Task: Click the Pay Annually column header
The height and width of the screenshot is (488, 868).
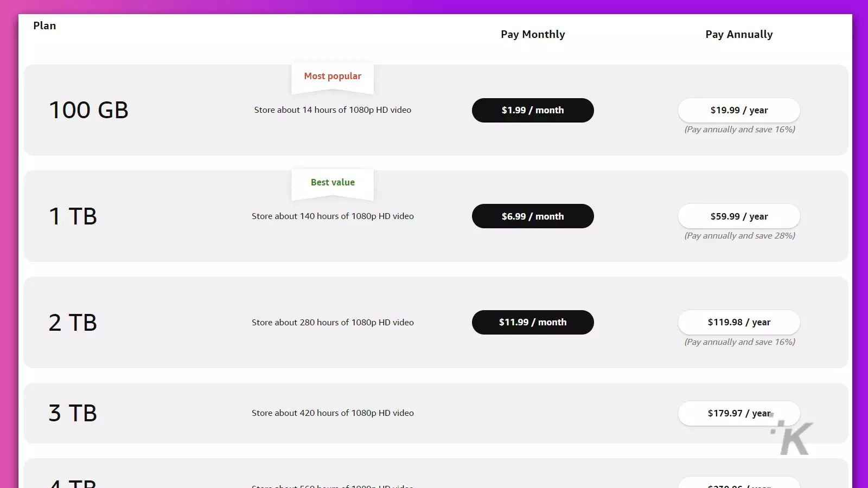Action: click(x=739, y=34)
